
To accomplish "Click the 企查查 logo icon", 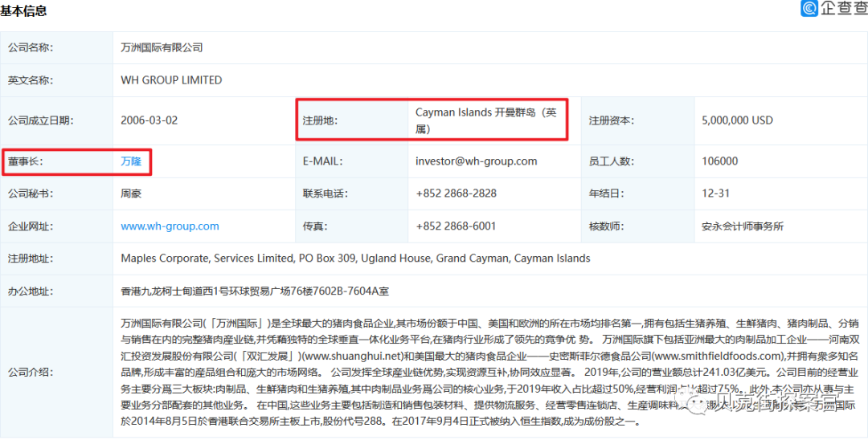I will click(x=810, y=8).
